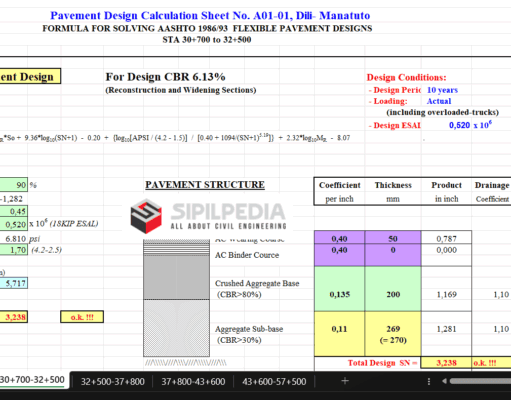The height and width of the screenshot is (400, 511).
Task: Select sub-base coefficient cell 0,11
Action: (340, 334)
